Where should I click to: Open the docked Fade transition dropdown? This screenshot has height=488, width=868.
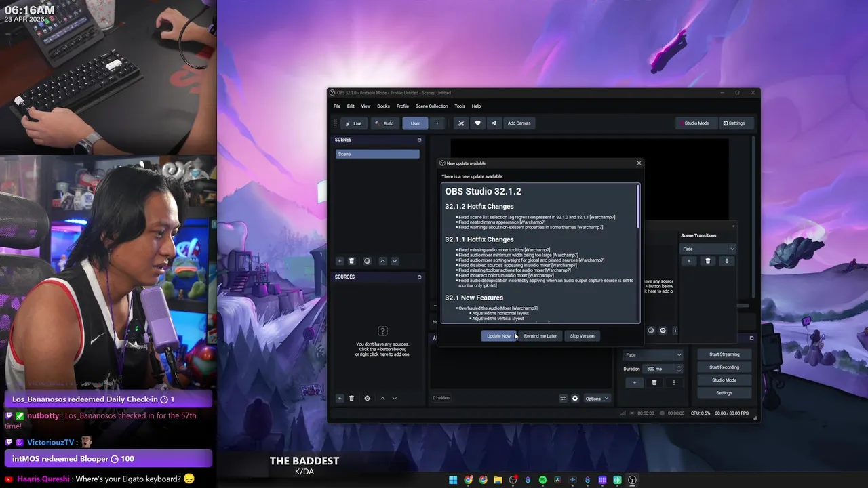click(653, 355)
